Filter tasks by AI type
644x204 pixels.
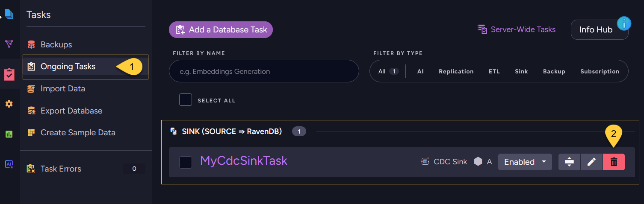click(x=420, y=71)
